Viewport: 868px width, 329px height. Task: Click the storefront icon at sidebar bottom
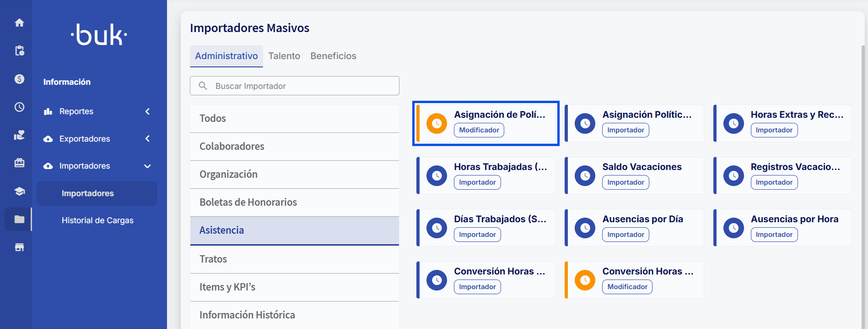click(x=19, y=247)
